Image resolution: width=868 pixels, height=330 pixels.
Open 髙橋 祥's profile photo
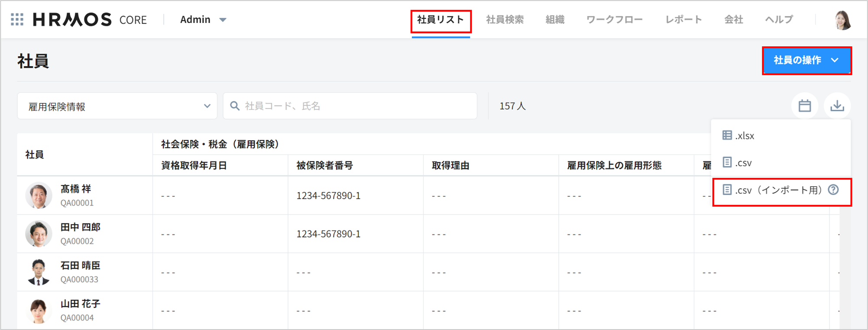click(x=39, y=195)
